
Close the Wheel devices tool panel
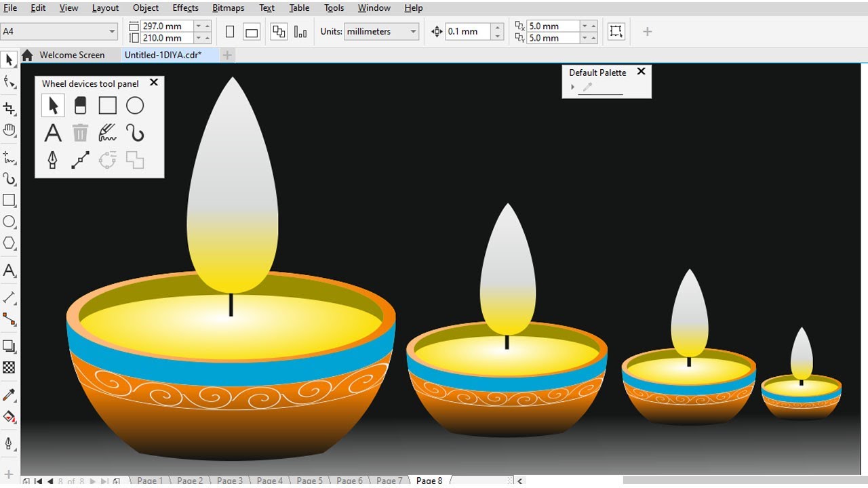154,82
